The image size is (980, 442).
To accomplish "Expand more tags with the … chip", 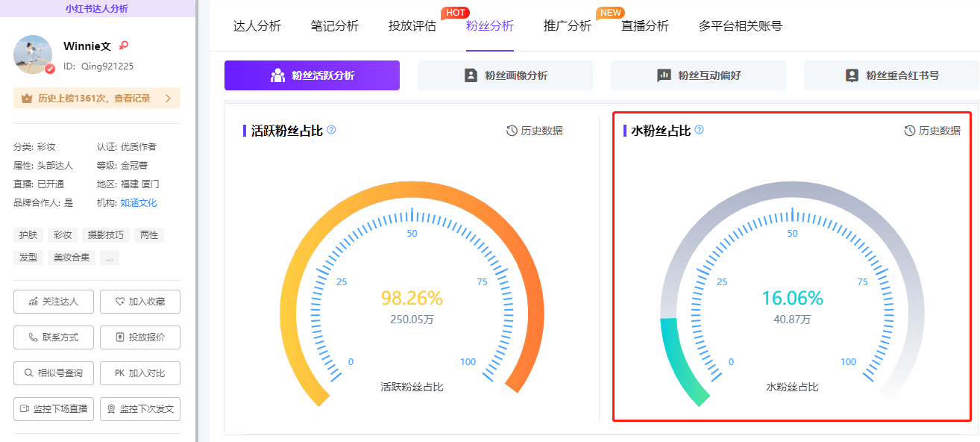I will point(109,258).
